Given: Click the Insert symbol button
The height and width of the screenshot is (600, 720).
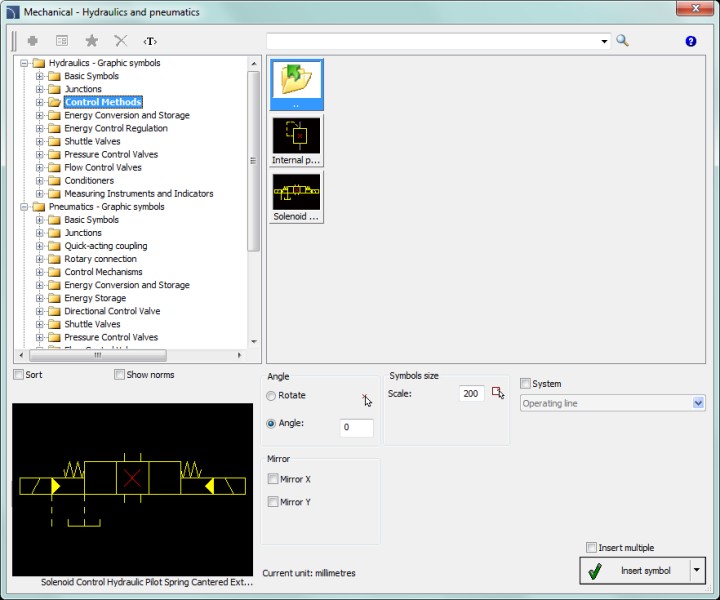Looking at the screenshot, I should 634,570.
